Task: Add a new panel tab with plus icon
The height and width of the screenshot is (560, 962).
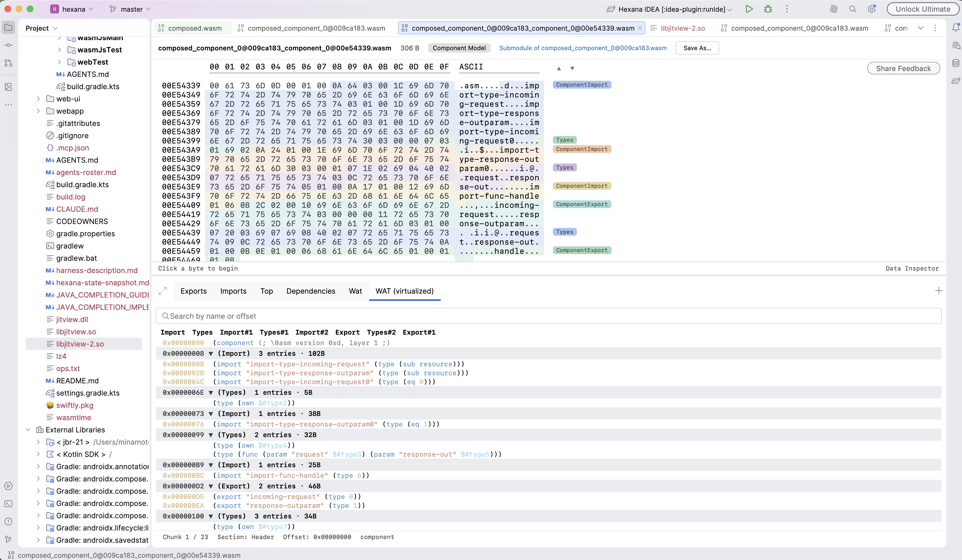Action: coord(939,291)
